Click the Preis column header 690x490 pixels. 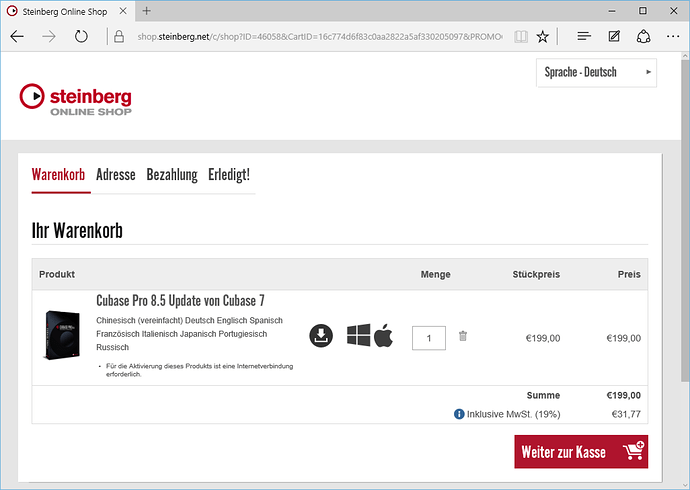(x=629, y=274)
